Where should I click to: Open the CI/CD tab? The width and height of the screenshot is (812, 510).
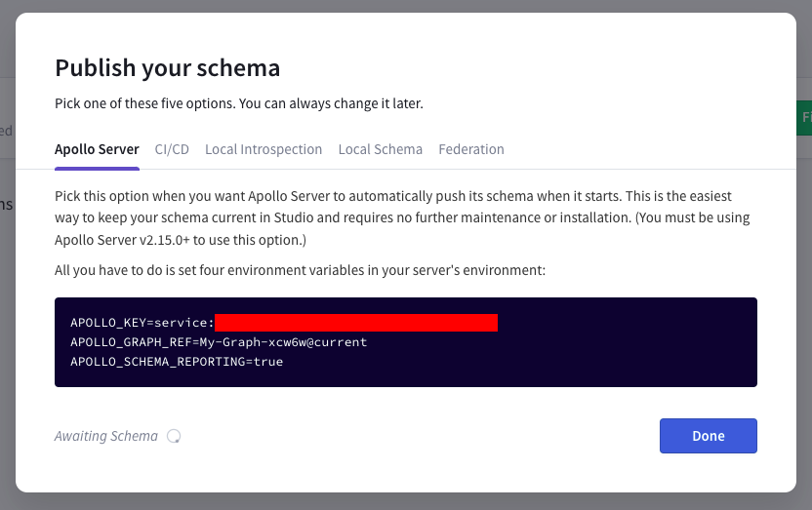[x=172, y=149]
